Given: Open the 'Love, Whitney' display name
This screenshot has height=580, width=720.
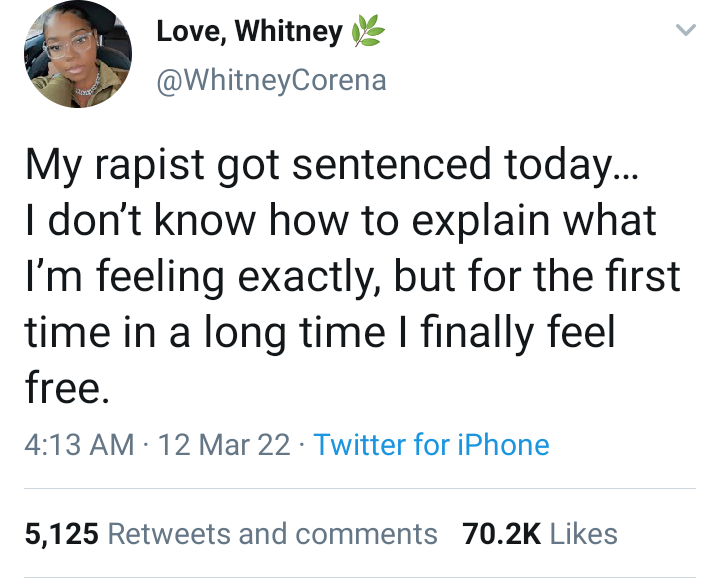Looking at the screenshot, I should (249, 32).
